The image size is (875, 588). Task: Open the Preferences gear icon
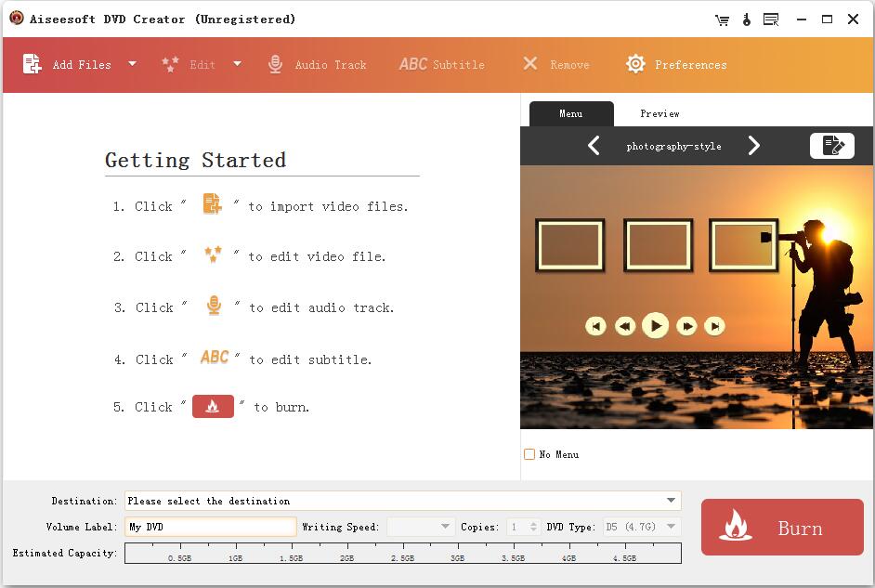coord(635,64)
